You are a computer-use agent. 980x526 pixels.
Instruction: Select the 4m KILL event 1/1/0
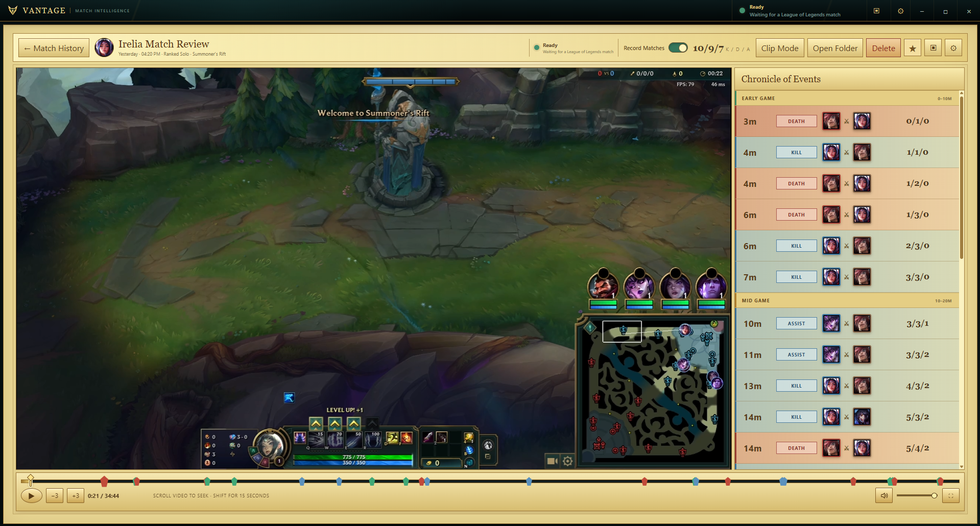847,152
